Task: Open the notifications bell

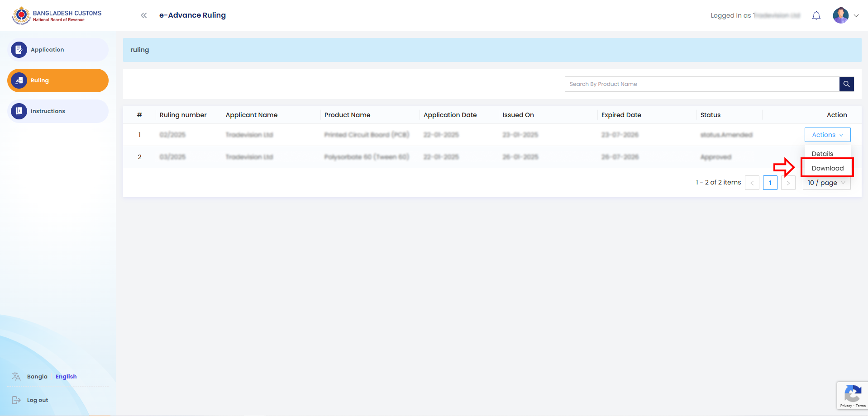Action: pyautogui.click(x=816, y=16)
